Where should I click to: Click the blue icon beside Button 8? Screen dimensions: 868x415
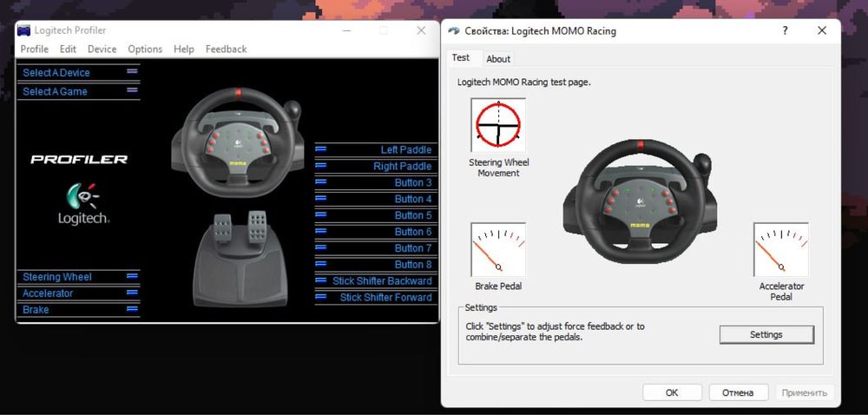pyautogui.click(x=320, y=263)
